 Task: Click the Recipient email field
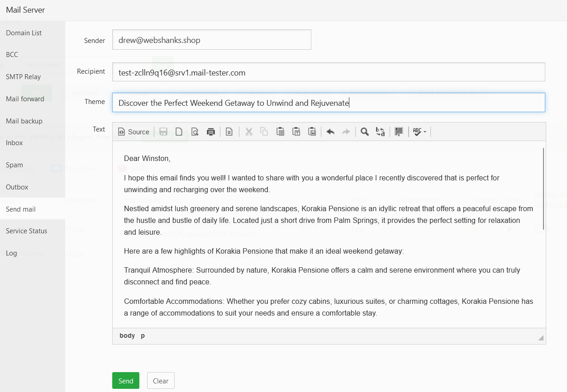[x=329, y=72]
